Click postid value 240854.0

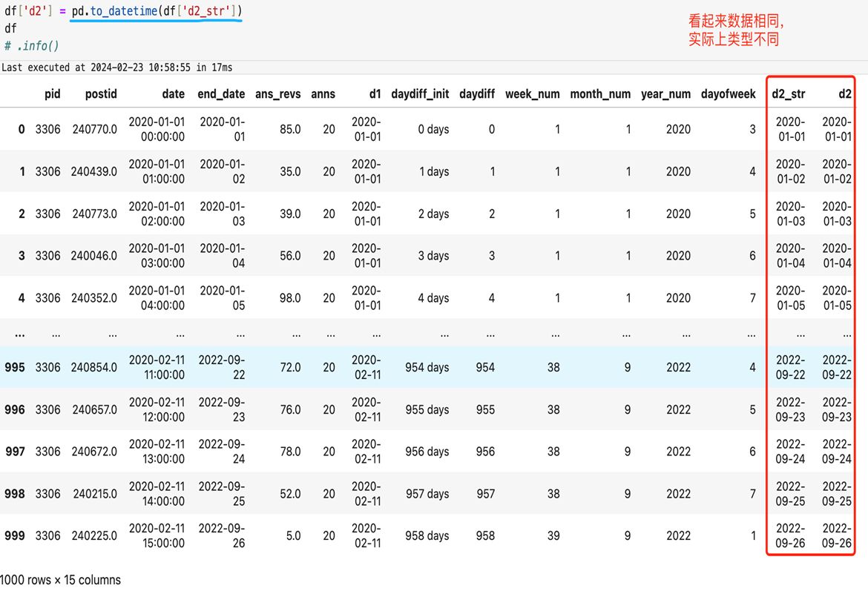point(94,368)
